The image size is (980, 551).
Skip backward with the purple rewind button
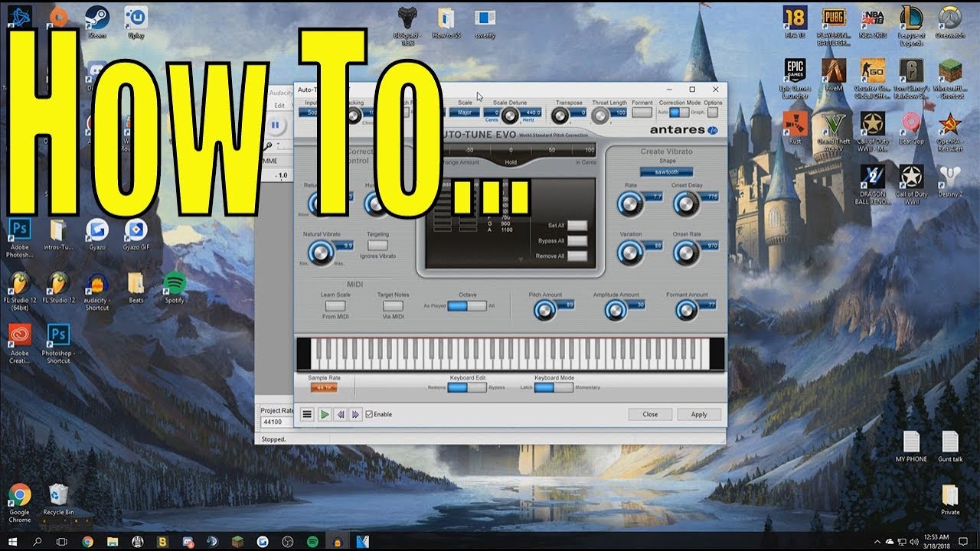coord(341,414)
